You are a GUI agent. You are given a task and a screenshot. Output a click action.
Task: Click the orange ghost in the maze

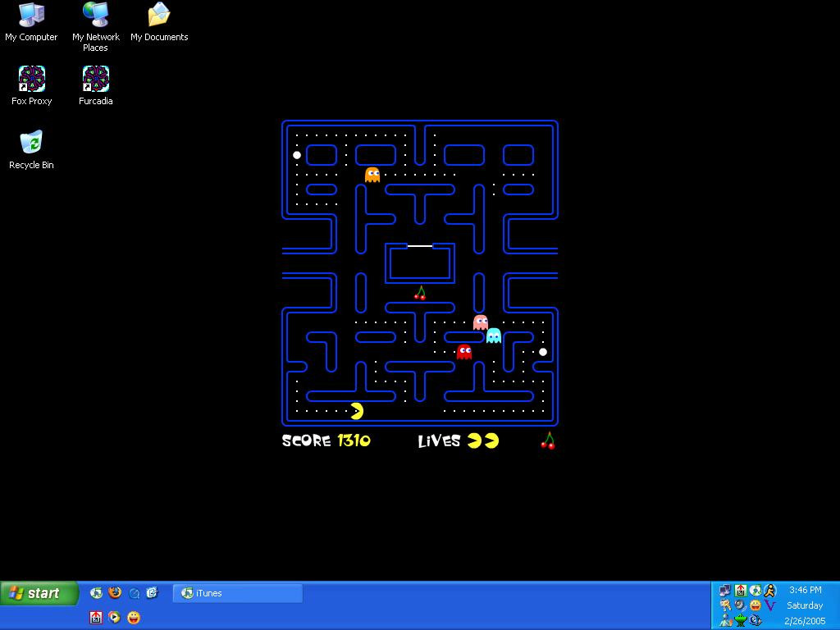[372, 175]
